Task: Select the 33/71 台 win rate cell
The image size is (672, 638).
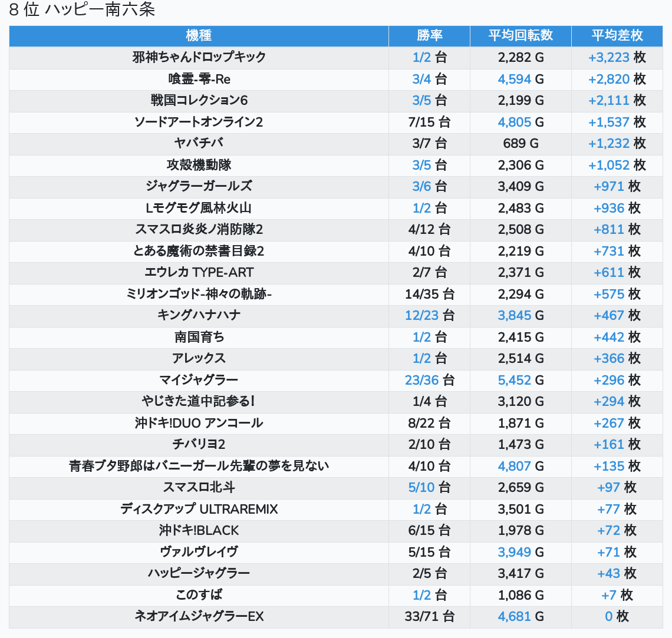Action: tap(429, 617)
